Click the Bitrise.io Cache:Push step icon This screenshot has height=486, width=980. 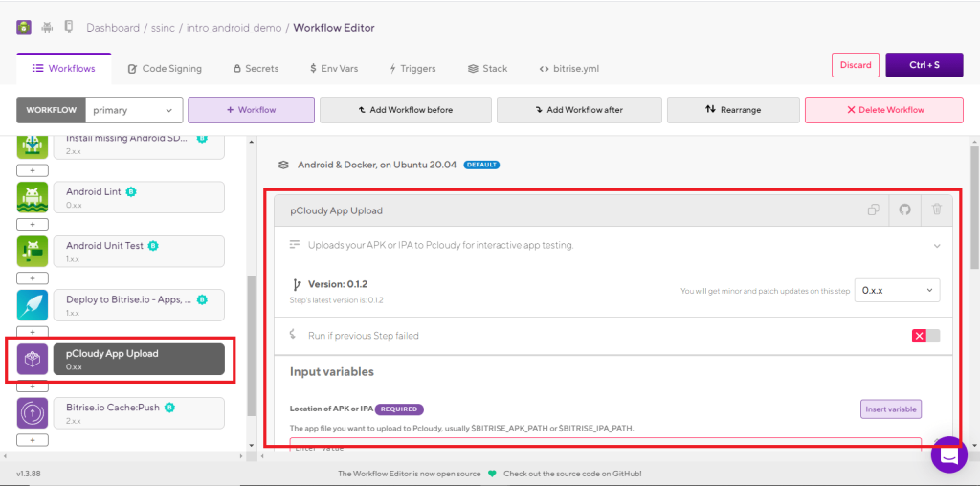(x=33, y=413)
